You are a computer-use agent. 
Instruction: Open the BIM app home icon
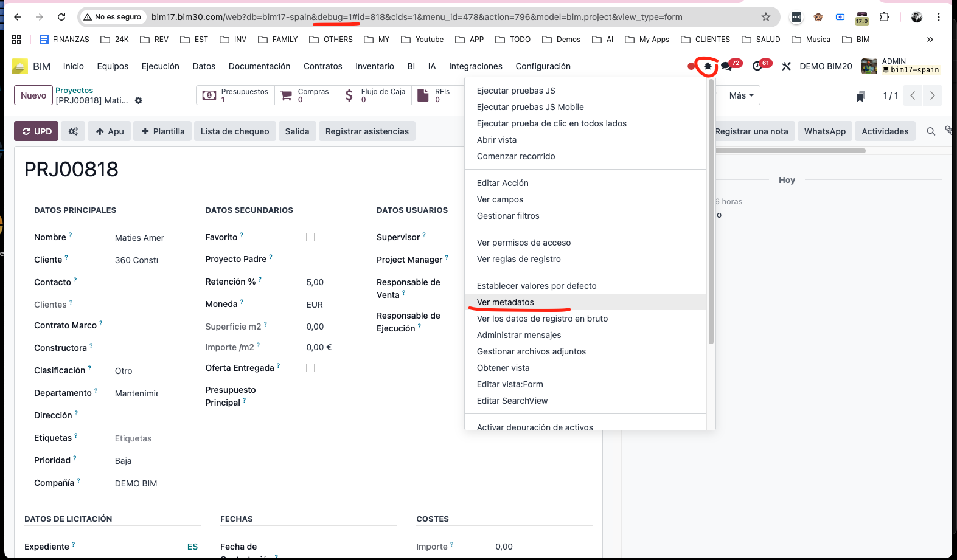(20, 66)
